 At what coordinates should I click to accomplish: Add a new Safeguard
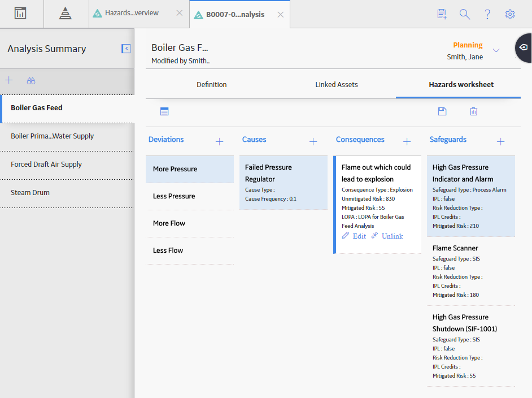click(x=500, y=141)
